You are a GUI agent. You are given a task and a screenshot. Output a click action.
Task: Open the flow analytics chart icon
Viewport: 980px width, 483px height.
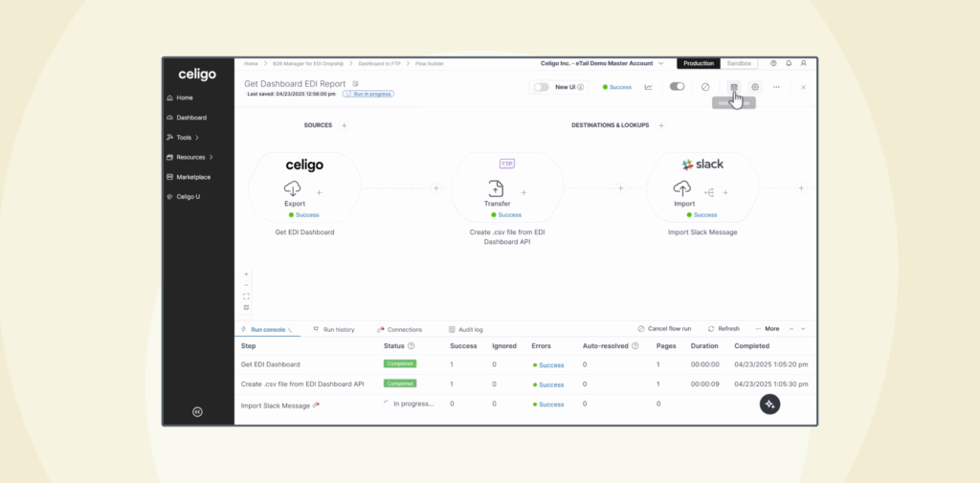pos(648,87)
